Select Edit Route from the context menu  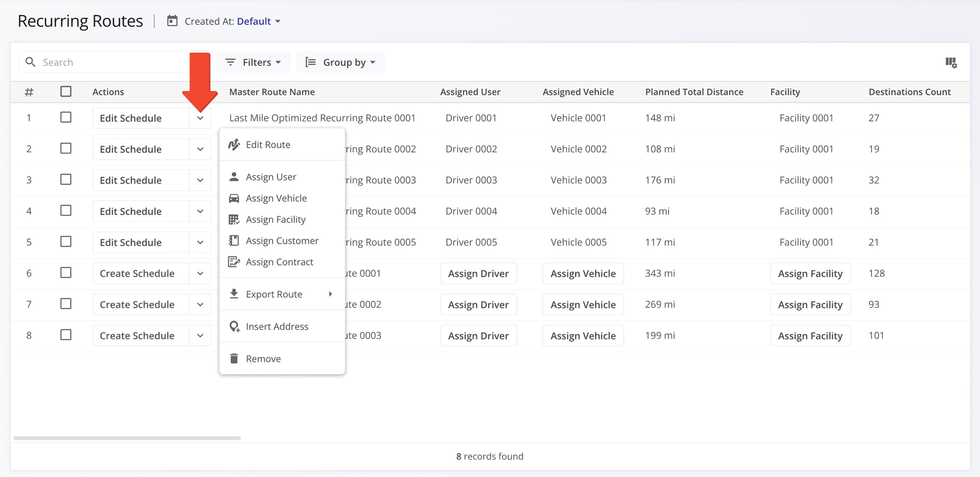coord(267,144)
